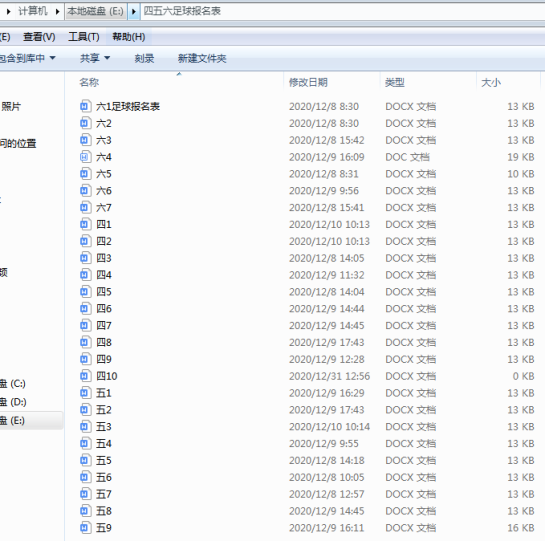Viewport: 546px width, 542px height.
Task: Open the 工具(T) menu
Action: click(84, 37)
